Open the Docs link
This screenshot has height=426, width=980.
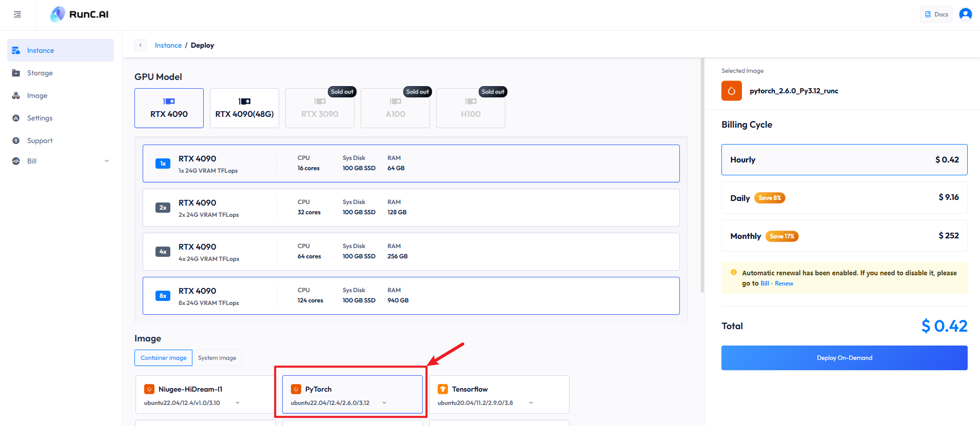click(x=936, y=14)
